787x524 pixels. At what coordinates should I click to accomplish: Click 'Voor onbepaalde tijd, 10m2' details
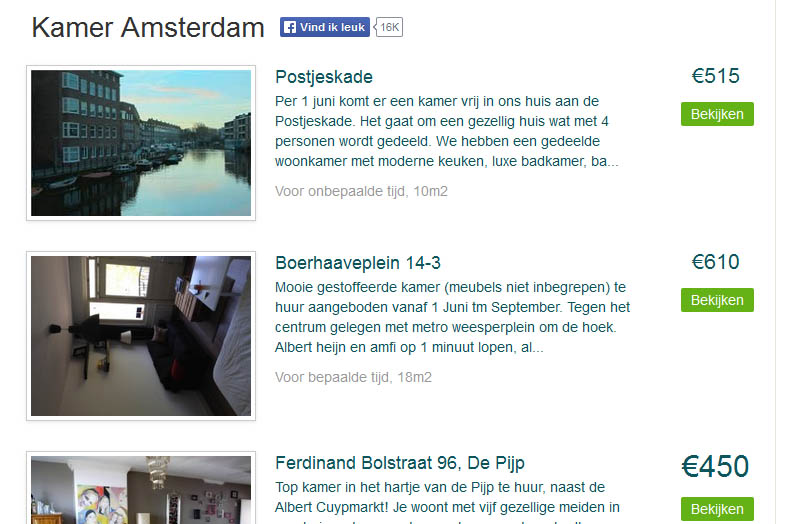361,191
